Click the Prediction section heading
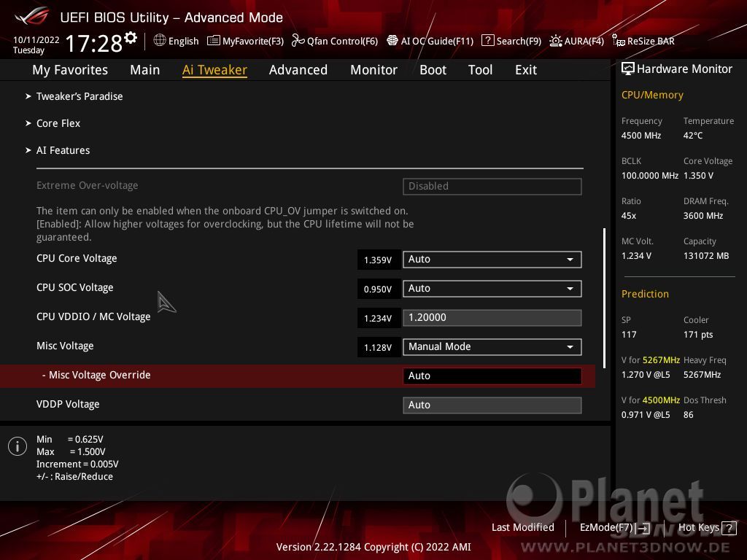The width and height of the screenshot is (747, 560). tap(645, 295)
